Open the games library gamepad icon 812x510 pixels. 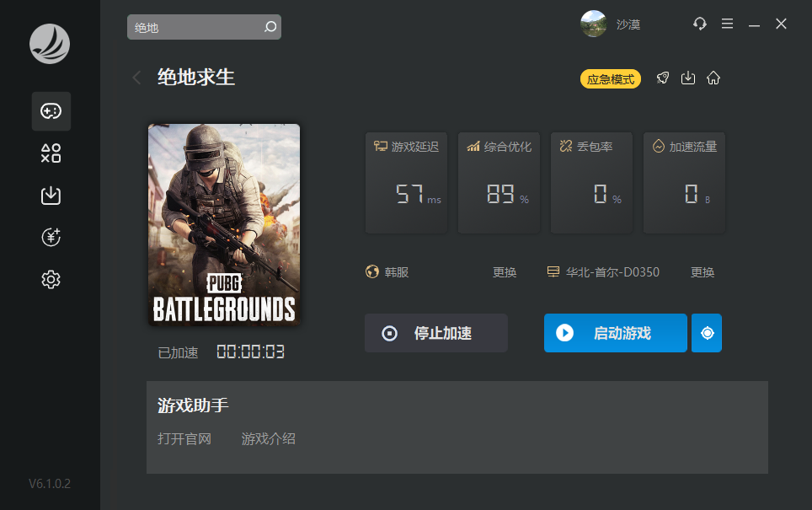pyautogui.click(x=51, y=111)
